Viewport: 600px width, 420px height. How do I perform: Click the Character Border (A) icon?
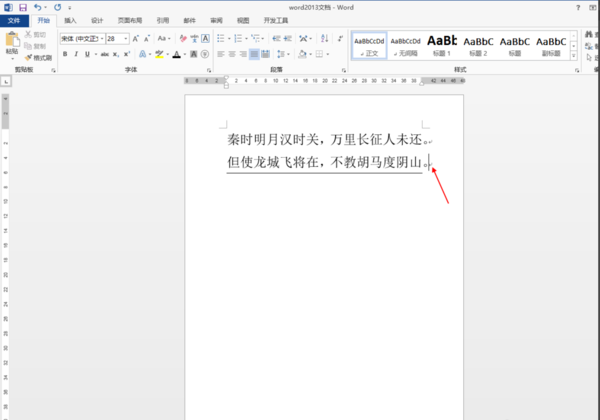pyautogui.click(x=205, y=39)
